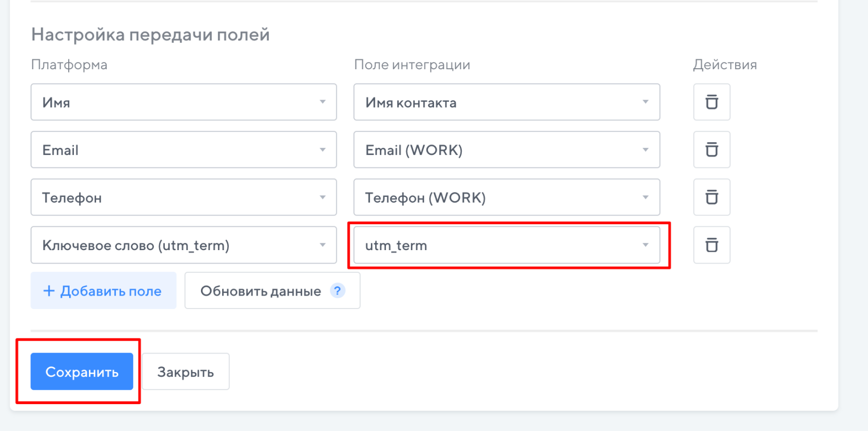
Task: Click the Поле интеграции column label
Action: [412, 65]
